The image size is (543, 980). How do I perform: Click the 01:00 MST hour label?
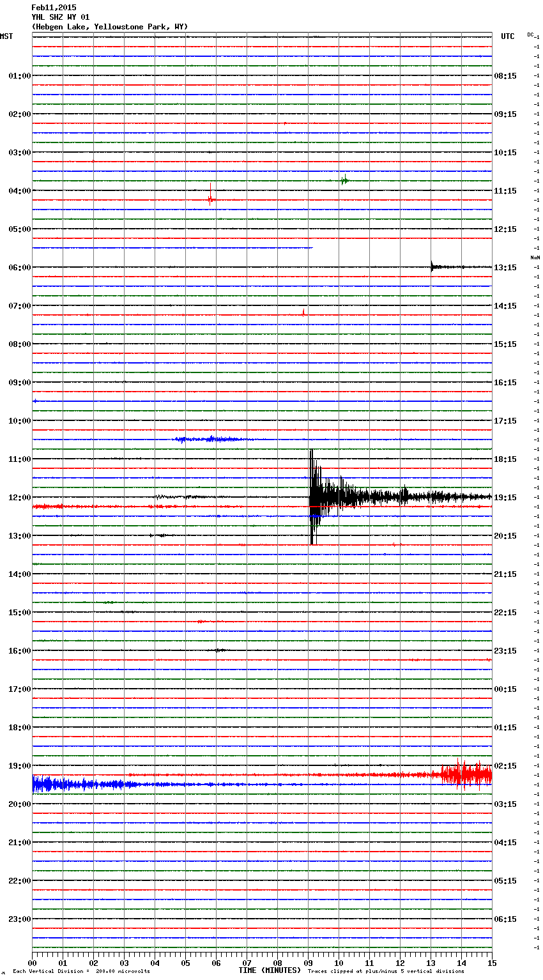point(20,76)
